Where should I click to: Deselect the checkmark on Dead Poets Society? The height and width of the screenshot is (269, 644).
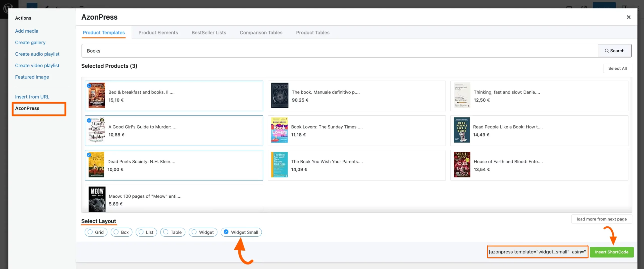pos(89,155)
